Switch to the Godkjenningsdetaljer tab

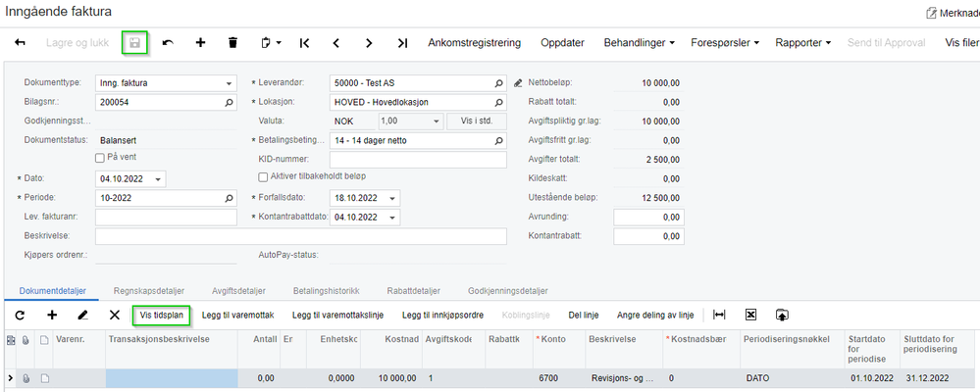(x=508, y=291)
